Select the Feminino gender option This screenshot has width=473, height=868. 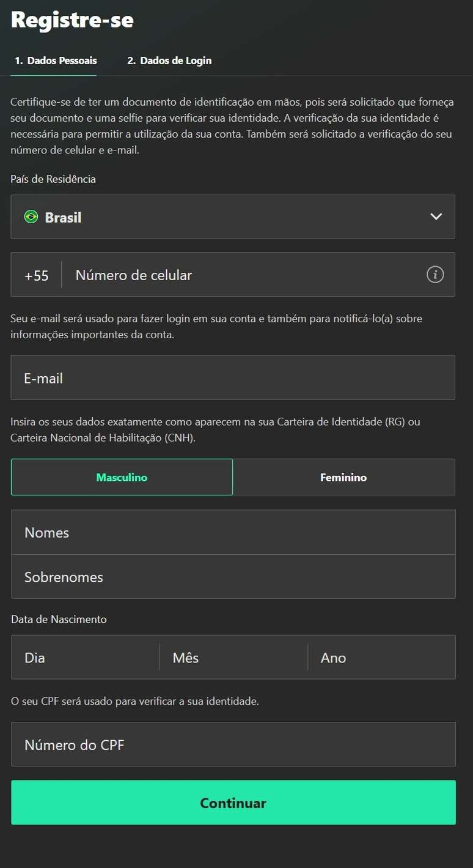pos(343,477)
